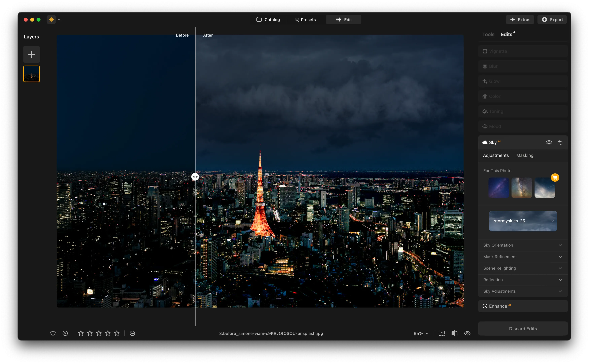Toggle Sky tool visibility eye
589x364 pixels.
[x=549, y=142]
